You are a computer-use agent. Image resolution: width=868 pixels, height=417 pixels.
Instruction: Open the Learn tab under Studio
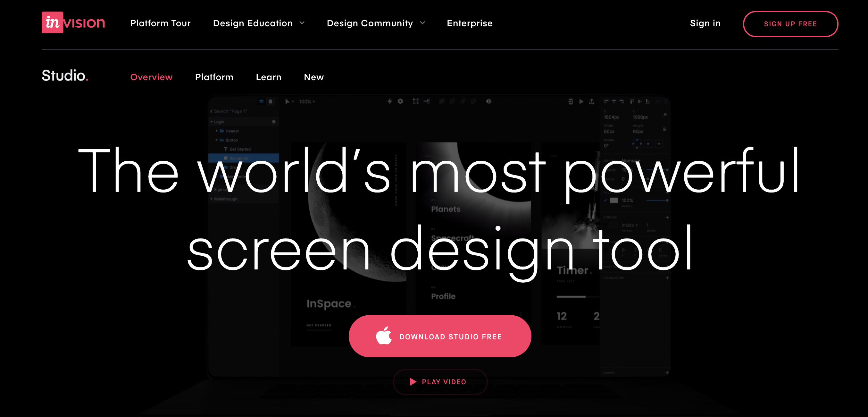[x=268, y=77]
